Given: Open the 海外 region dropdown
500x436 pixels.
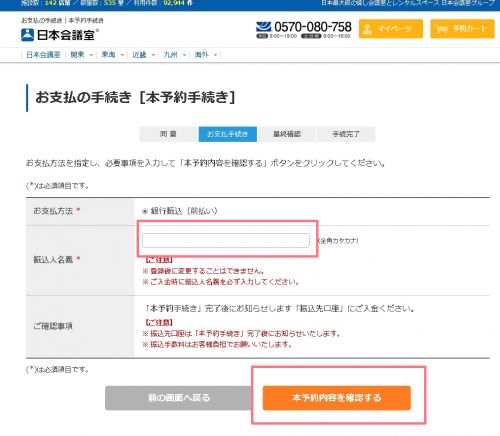Looking at the screenshot, I should click(x=206, y=55).
